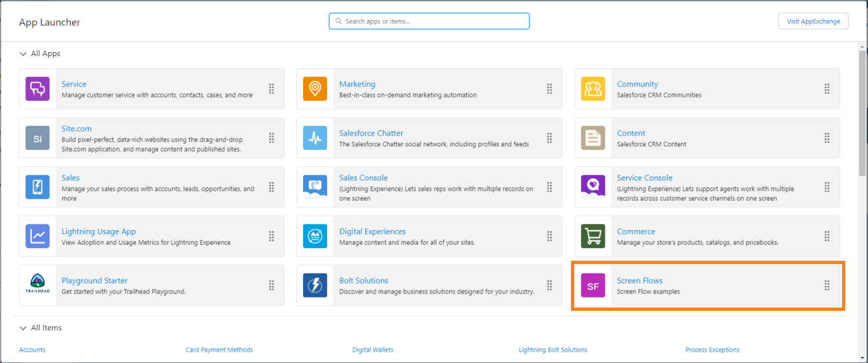Open the Commerce app link
Viewport: 868px width, 363px height.
636,231
